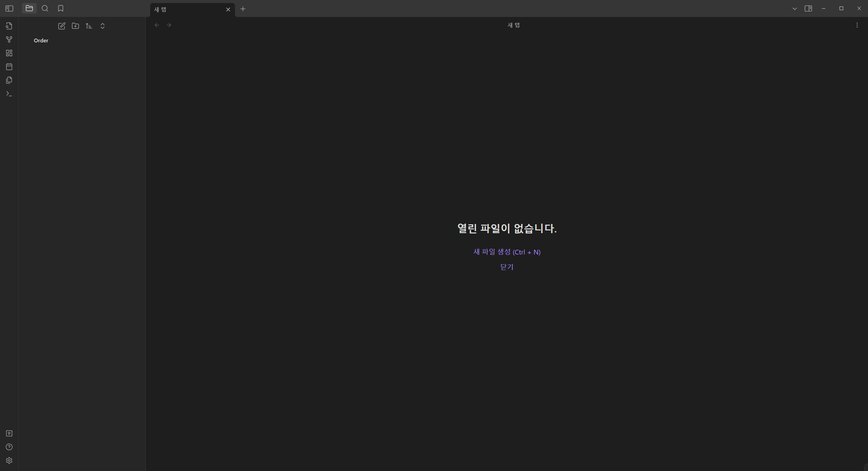
Task: Open the quick switcher ribbon icon
Action: coord(9,26)
